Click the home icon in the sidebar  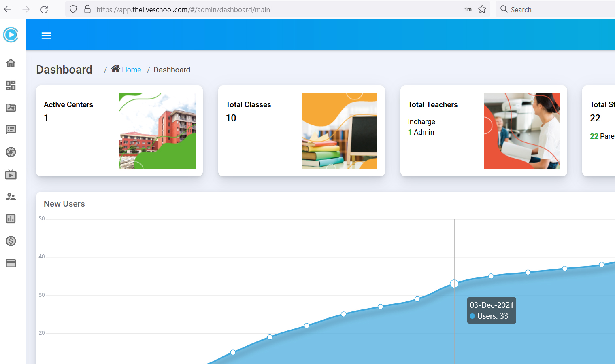[x=11, y=63]
